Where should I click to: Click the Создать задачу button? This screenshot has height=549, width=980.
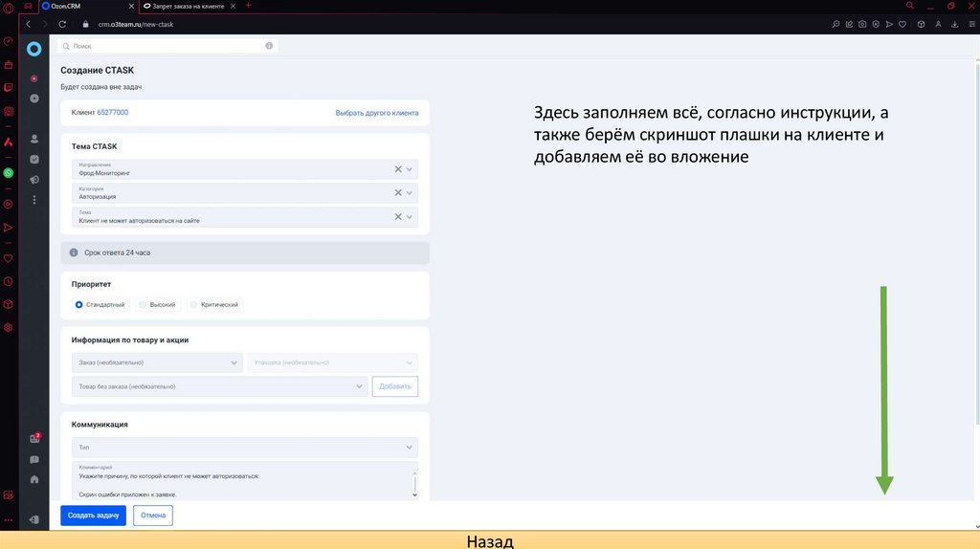[93, 516]
